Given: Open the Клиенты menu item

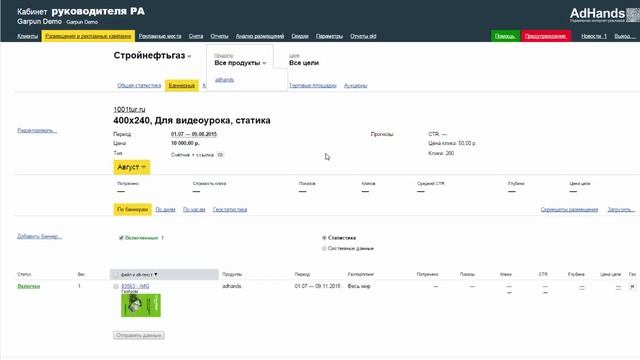Looking at the screenshot, I should tap(27, 36).
